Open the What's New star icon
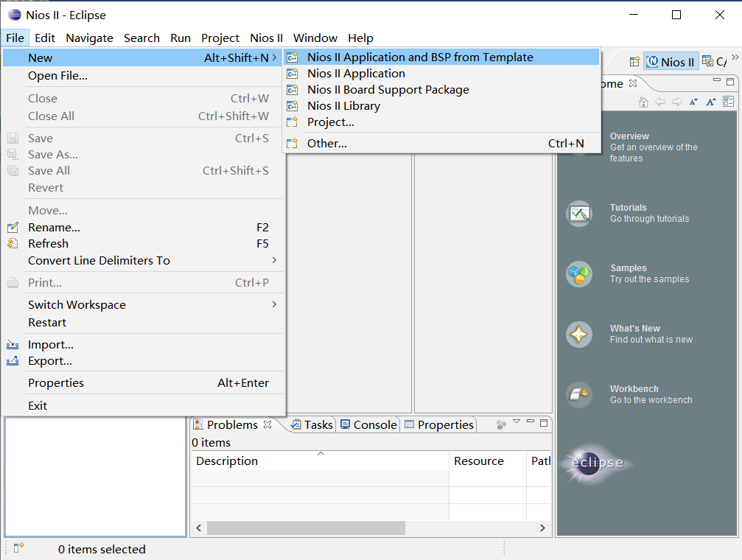This screenshot has width=742, height=560. [x=578, y=335]
